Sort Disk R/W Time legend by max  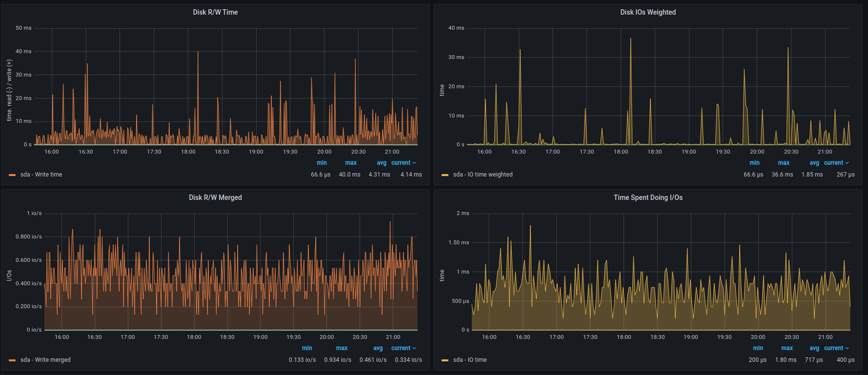[351, 163]
